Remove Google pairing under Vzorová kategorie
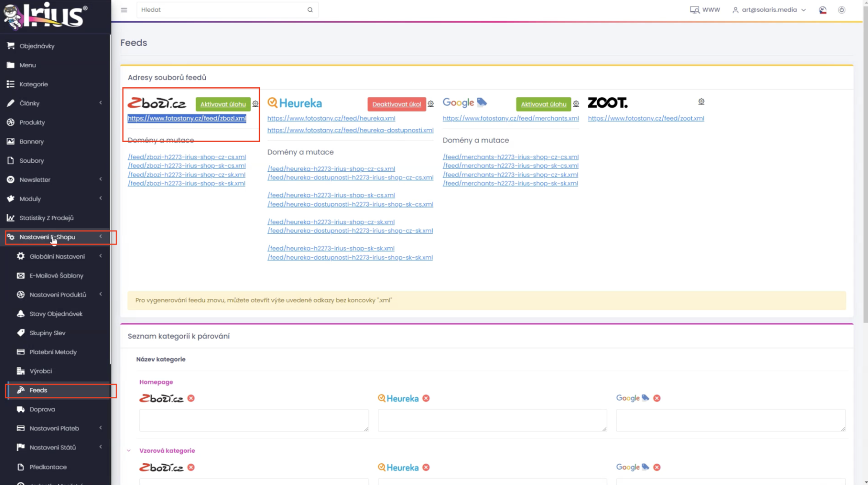 [657, 467]
